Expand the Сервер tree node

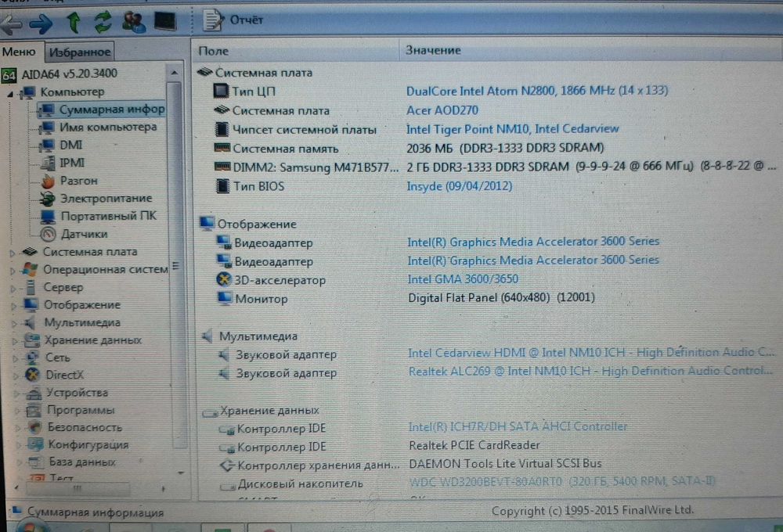pos(13,289)
